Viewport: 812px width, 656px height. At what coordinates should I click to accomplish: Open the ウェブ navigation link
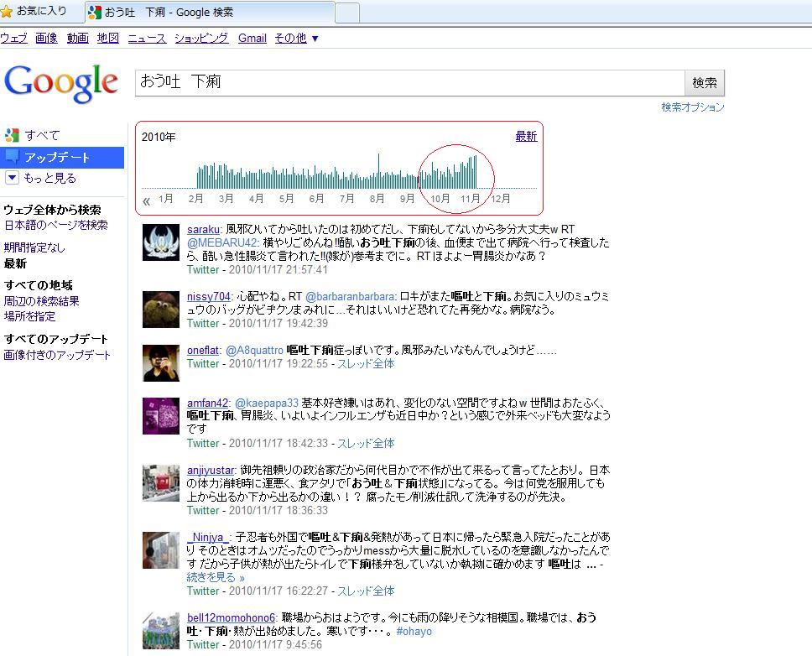point(13,39)
